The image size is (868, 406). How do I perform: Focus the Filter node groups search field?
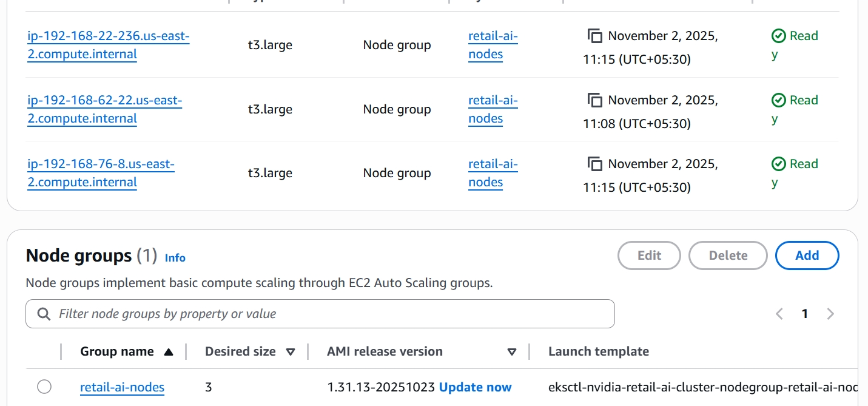tap(328, 314)
